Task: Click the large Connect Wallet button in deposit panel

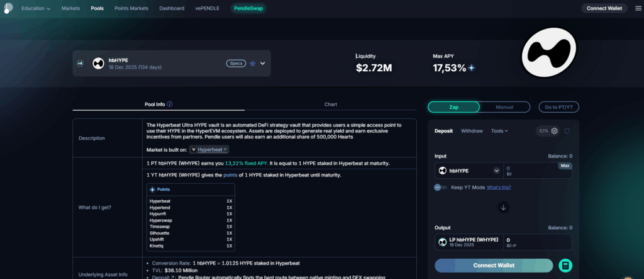Action: (x=494, y=265)
